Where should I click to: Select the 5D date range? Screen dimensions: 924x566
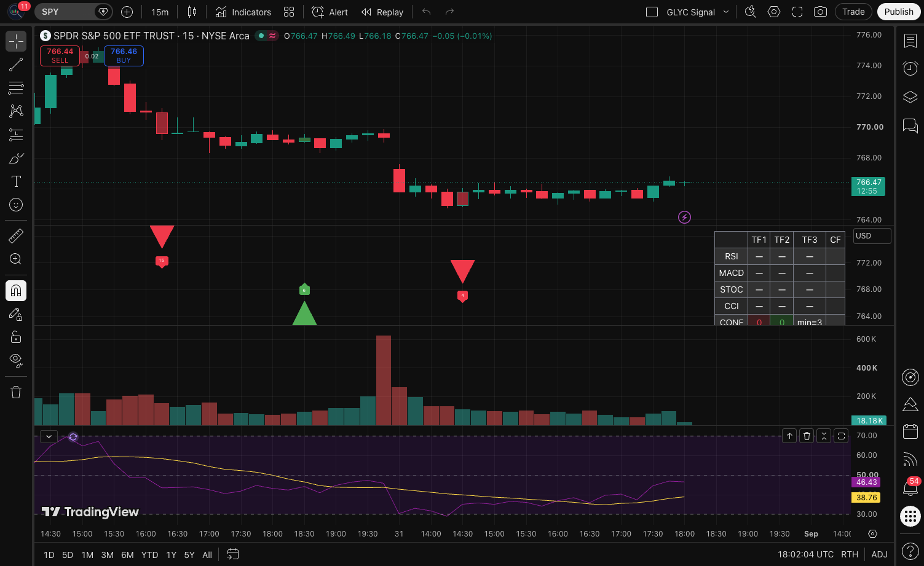pyautogui.click(x=68, y=555)
